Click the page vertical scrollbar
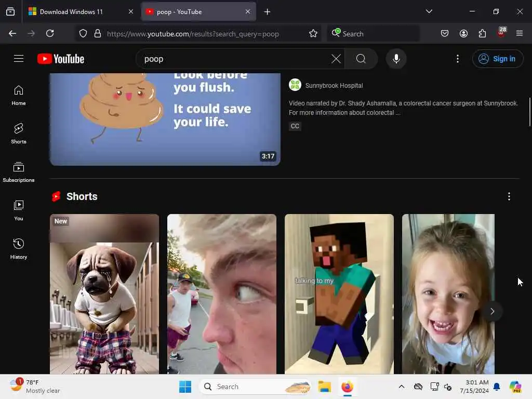The width and height of the screenshot is (532, 399). coord(529,112)
